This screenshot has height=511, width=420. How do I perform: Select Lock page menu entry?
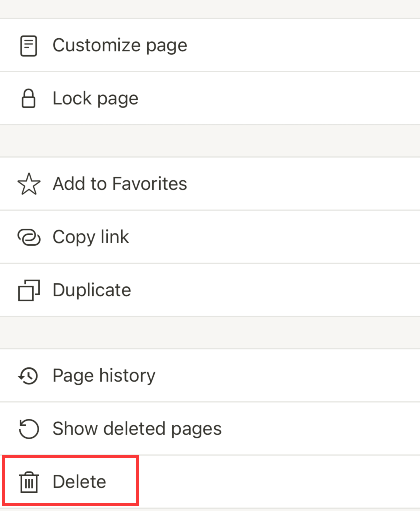tap(210, 98)
